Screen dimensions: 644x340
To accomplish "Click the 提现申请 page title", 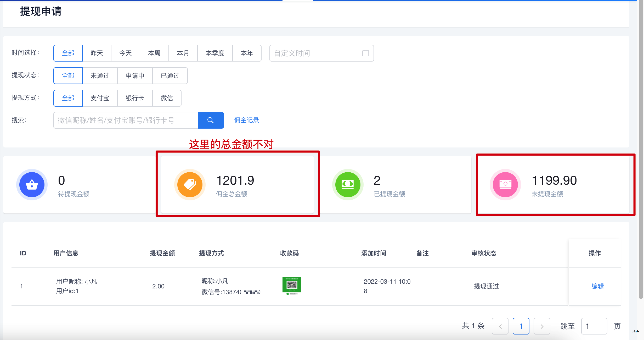I will coord(41,12).
